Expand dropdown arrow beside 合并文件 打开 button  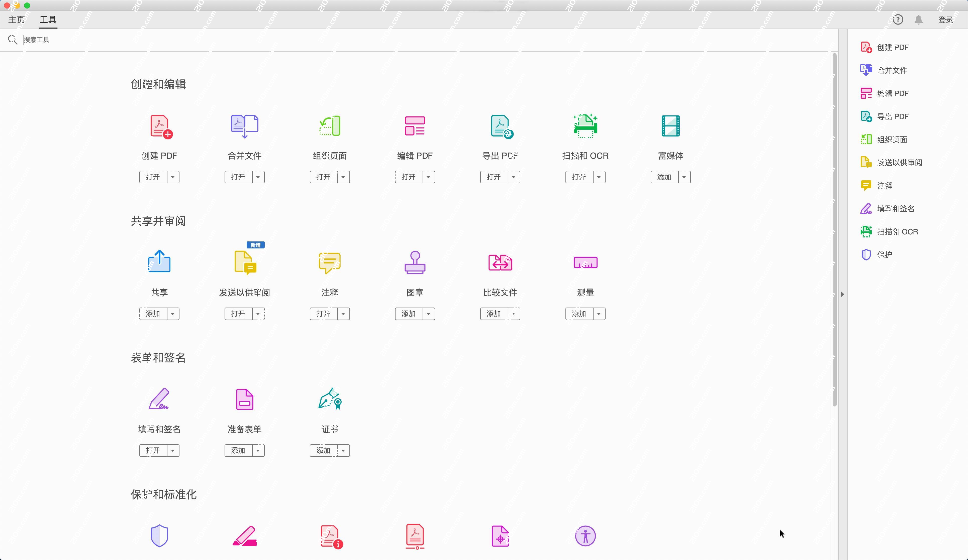point(258,177)
